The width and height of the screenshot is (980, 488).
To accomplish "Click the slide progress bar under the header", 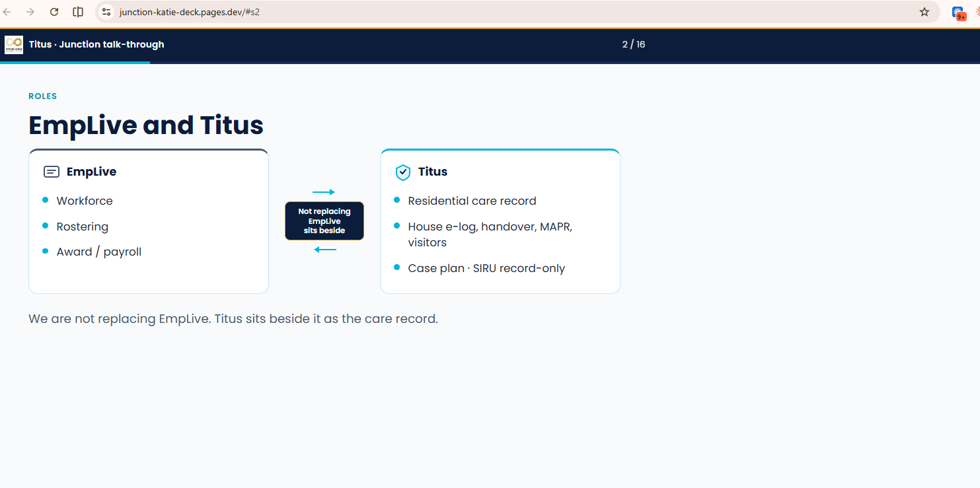I will point(490,63).
